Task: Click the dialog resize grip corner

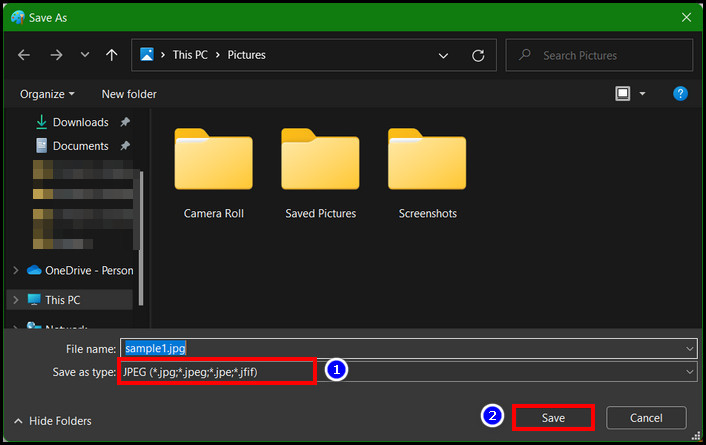Action: [697, 436]
